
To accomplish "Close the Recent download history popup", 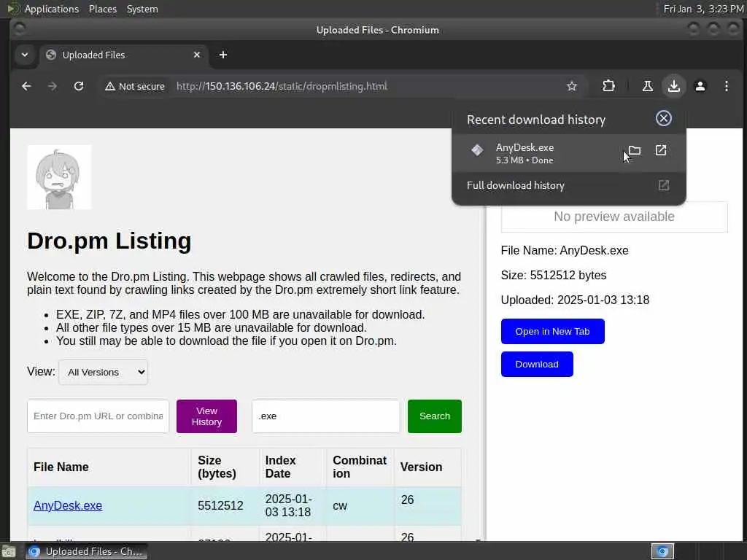I will point(664,118).
